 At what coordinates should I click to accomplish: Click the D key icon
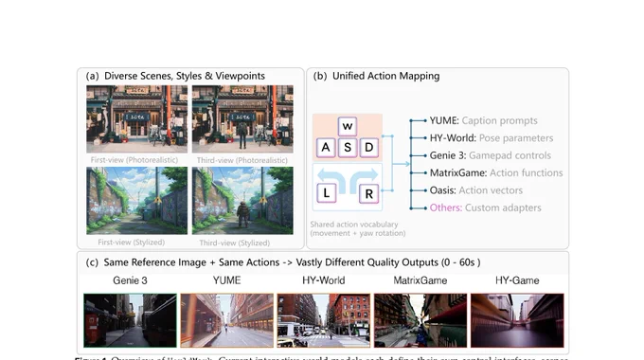(x=368, y=147)
